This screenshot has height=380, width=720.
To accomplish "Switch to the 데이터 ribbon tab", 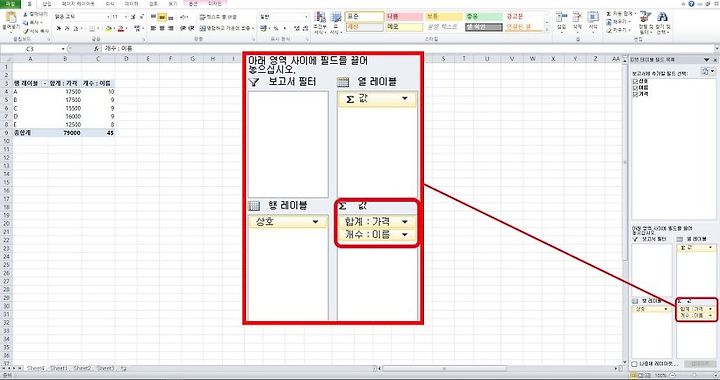I will [131, 4].
